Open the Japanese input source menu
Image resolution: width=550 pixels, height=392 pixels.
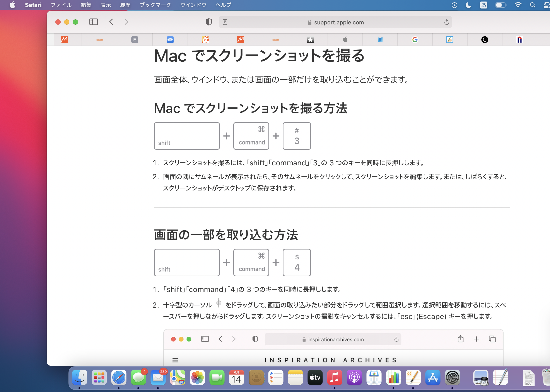483,5
